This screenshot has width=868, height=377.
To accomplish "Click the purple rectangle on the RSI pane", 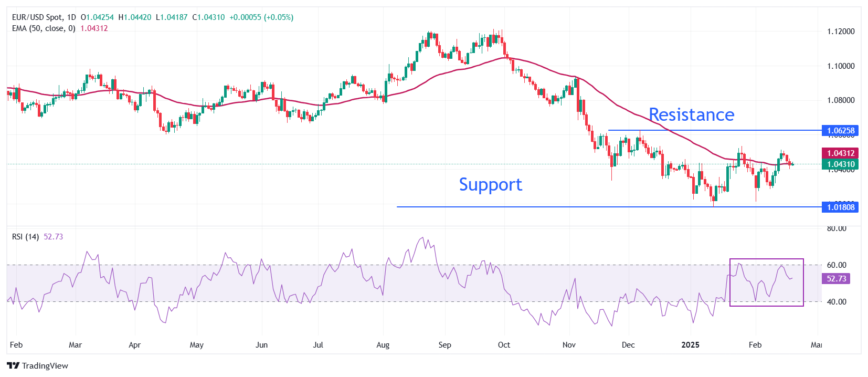I will coord(766,259).
